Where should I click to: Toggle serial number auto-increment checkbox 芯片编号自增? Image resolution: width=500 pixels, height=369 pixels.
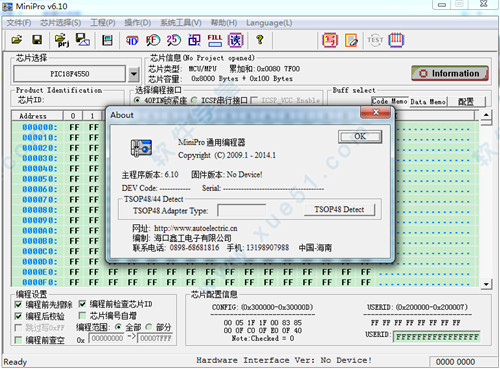click(x=82, y=315)
